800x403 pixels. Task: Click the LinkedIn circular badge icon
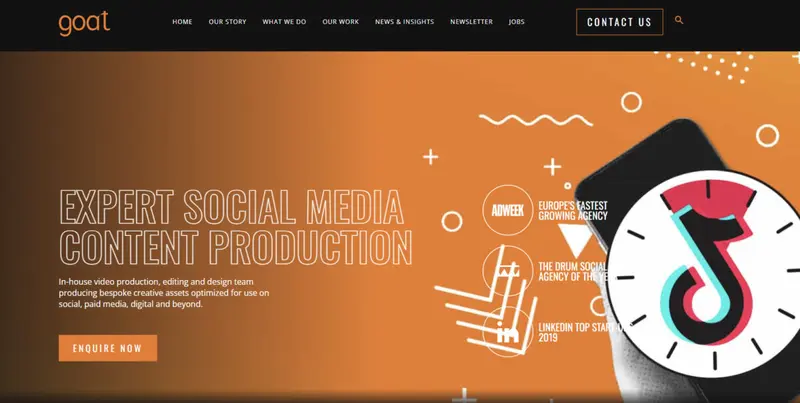click(505, 332)
